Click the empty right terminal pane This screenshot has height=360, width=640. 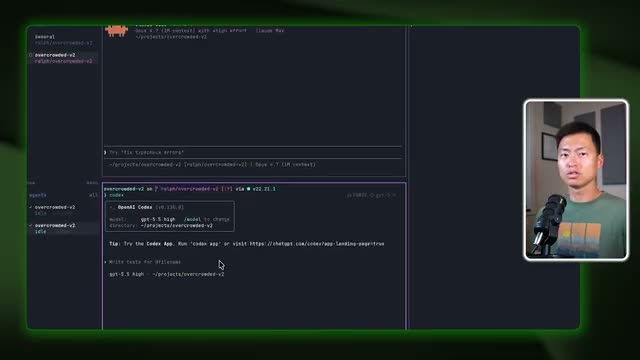point(494,178)
